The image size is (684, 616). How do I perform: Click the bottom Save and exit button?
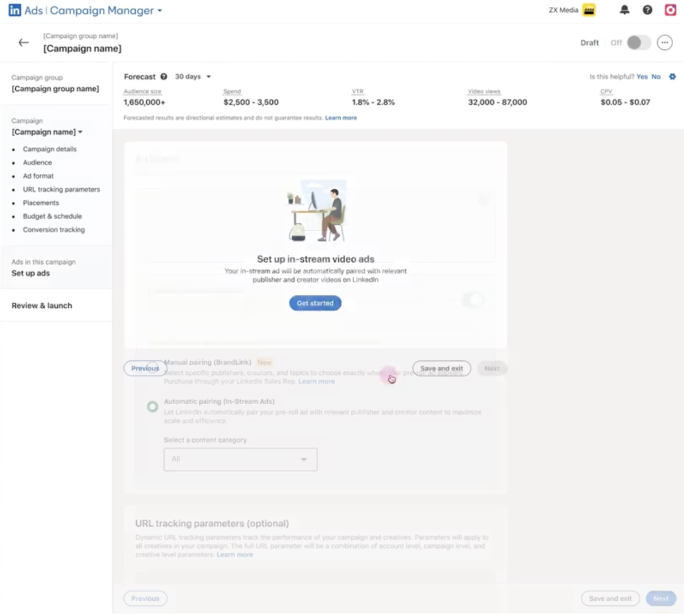point(610,598)
